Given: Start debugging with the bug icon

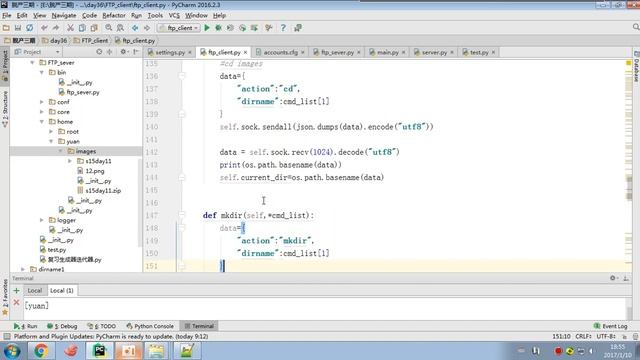Looking at the screenshot, I should [x=219, y=28].
